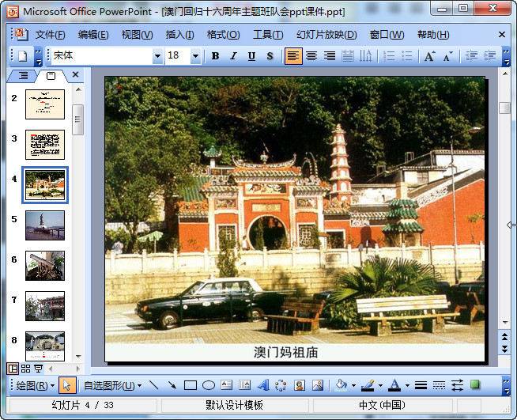
Task: Insert a diagram or organization chart
Action: point(281,385)
